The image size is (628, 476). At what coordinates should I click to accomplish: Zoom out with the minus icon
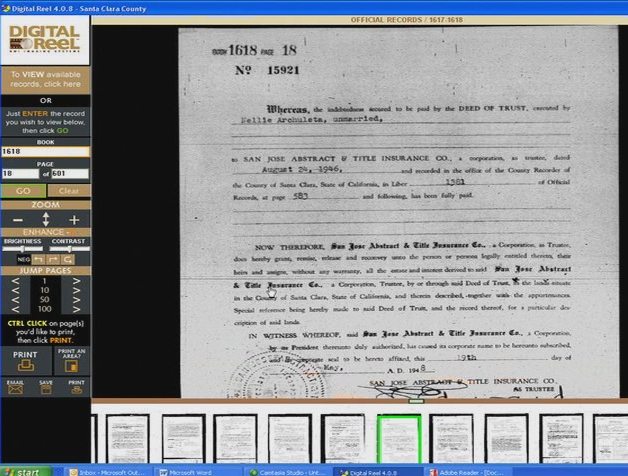coord(18,220)
